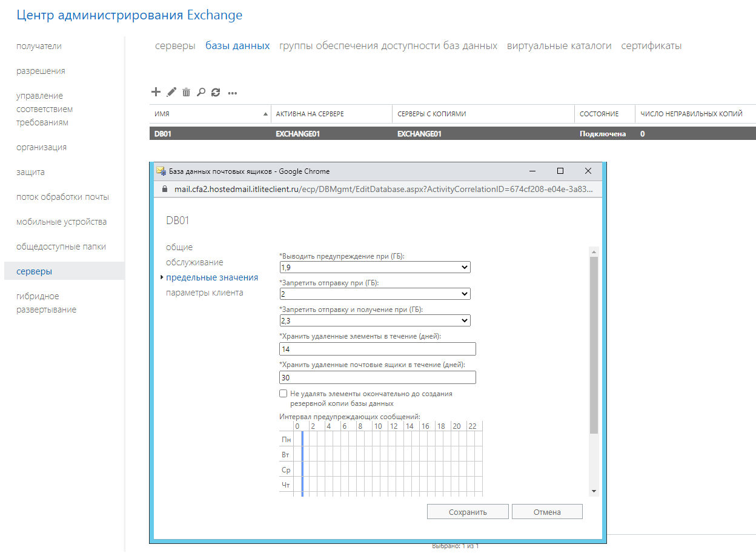756x553 pixels.
Task: Open the 'сертификаты' tab
Action: (x=651, y=45)
